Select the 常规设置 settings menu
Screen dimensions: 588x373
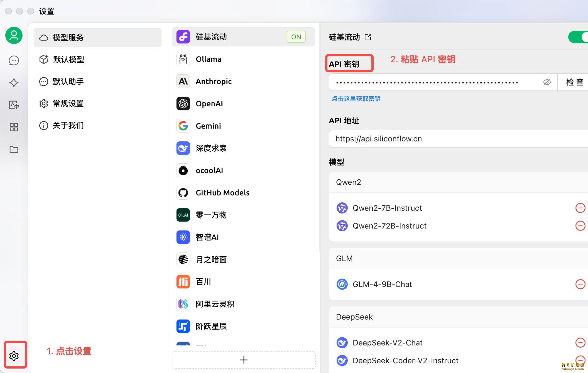pos(97,104)
